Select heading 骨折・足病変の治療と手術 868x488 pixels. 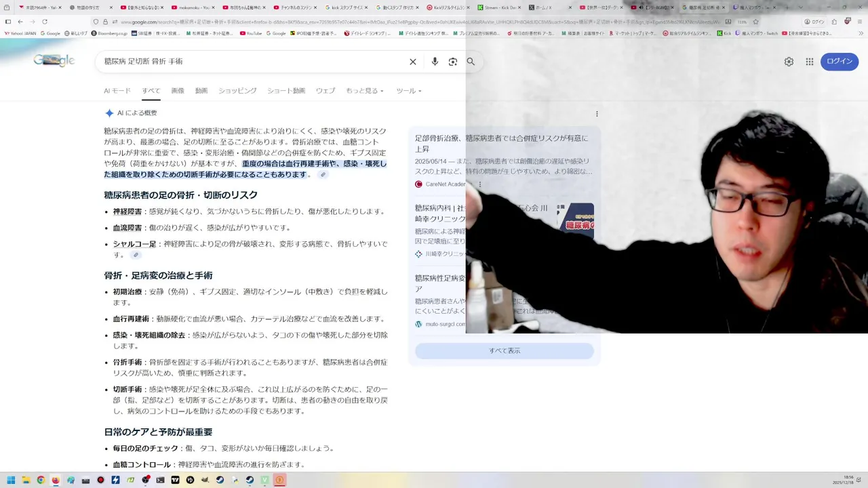click(x=158, y=275)
